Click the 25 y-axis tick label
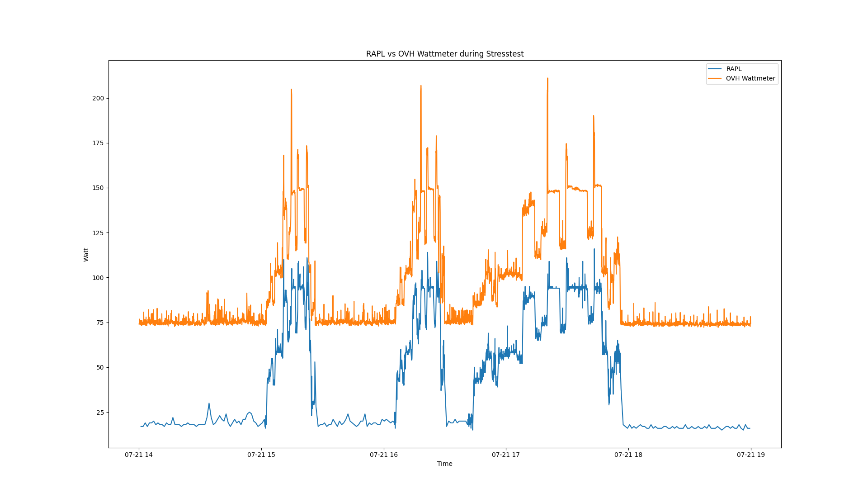This screenshot has height=503, width=868. coord(99,413)
